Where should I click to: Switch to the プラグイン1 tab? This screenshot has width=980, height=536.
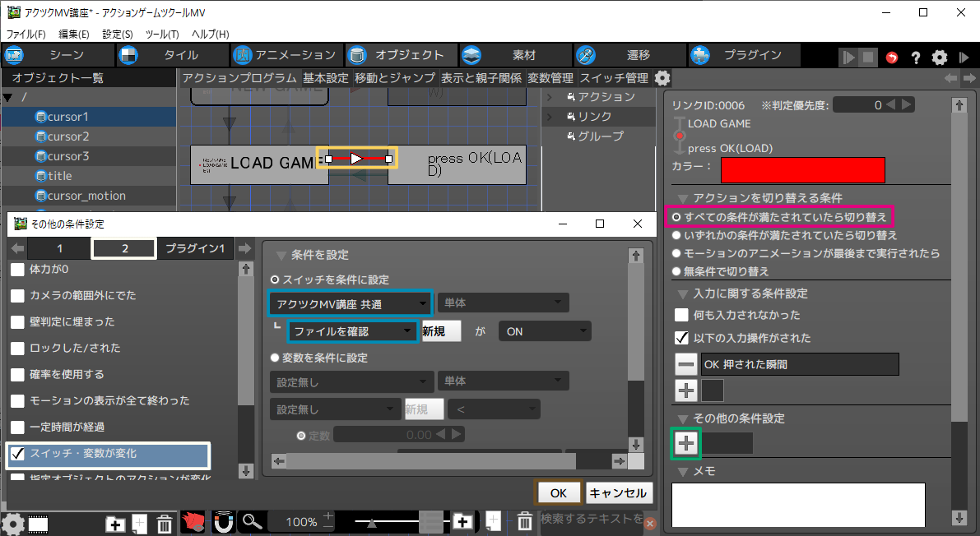pos(195,248)
